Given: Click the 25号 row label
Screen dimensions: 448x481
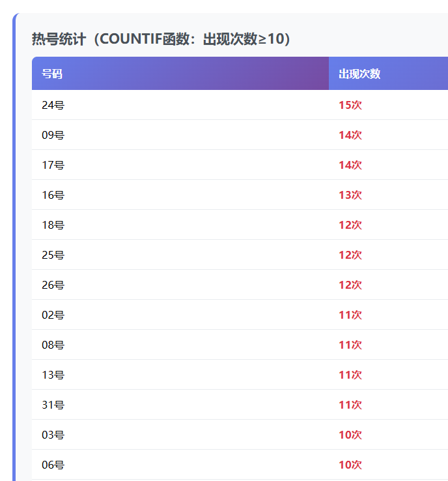Looking at the screenshot, I should (x=53, y=255).
